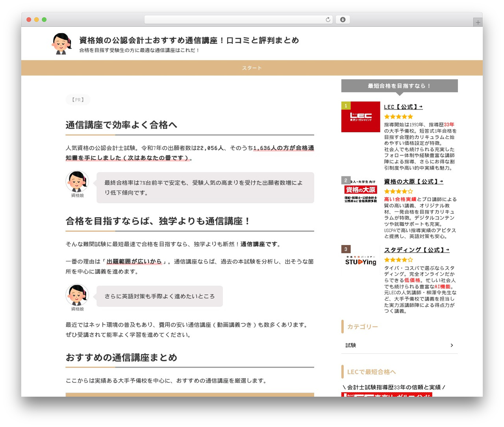
Task: Click the sidebar heading カテゴリー
Action: (362, 327)
